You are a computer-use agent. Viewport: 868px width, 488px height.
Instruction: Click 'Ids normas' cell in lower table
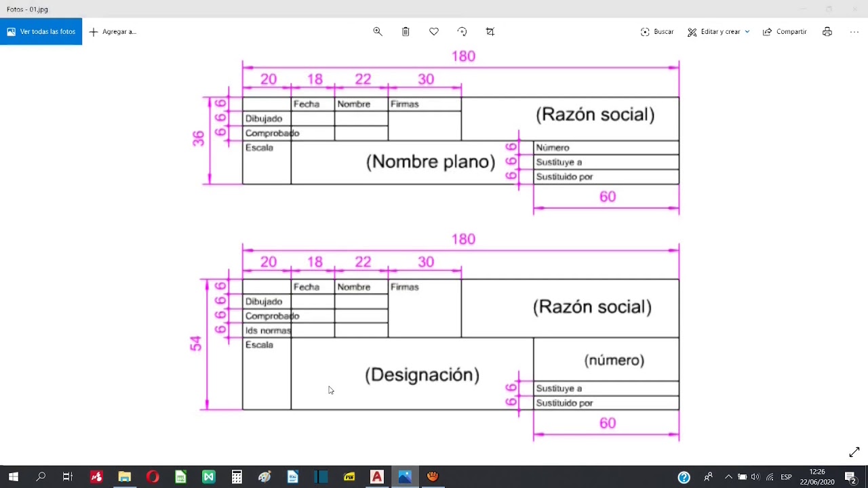click(268, 331)
